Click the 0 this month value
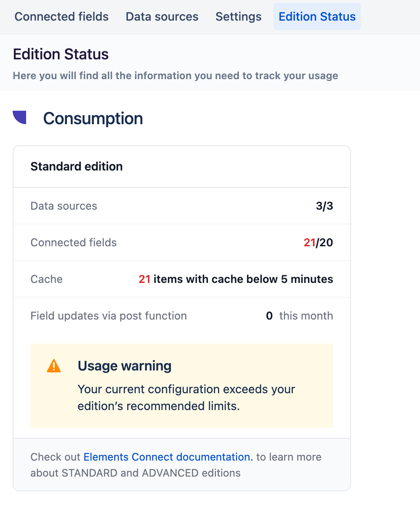This screenshot has height=517, width=420. pyautogui.click(x=299, y=316)
